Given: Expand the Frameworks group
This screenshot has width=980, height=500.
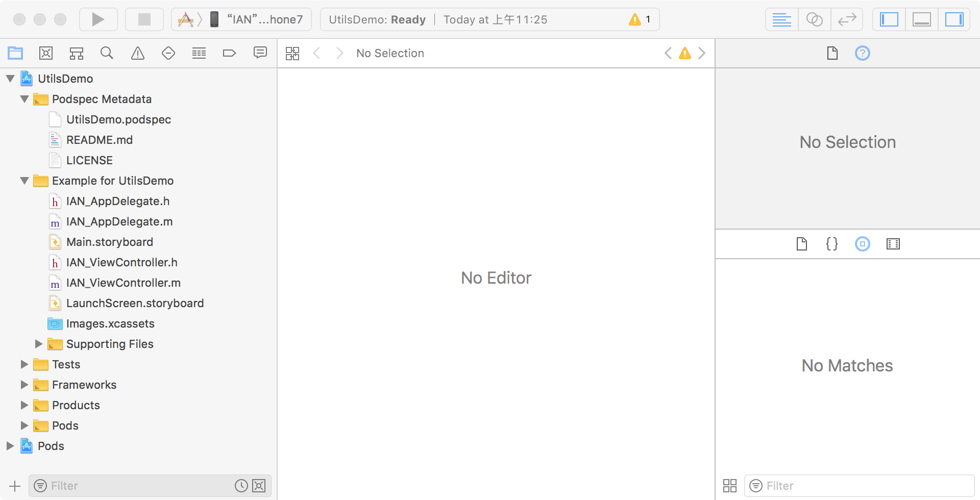Looking at the screenshot, I should click(x=24, y=385).
